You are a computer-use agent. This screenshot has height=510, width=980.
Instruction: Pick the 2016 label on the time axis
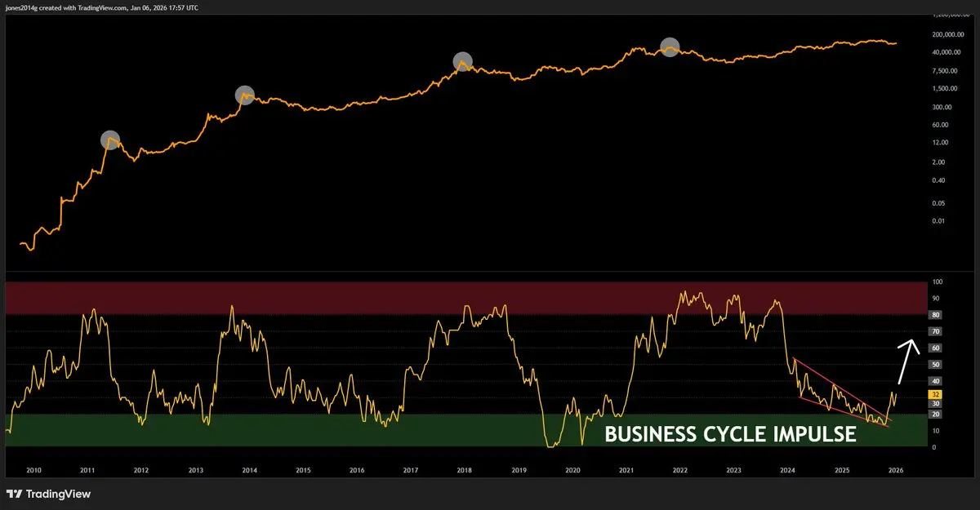(x=357, y=471)
